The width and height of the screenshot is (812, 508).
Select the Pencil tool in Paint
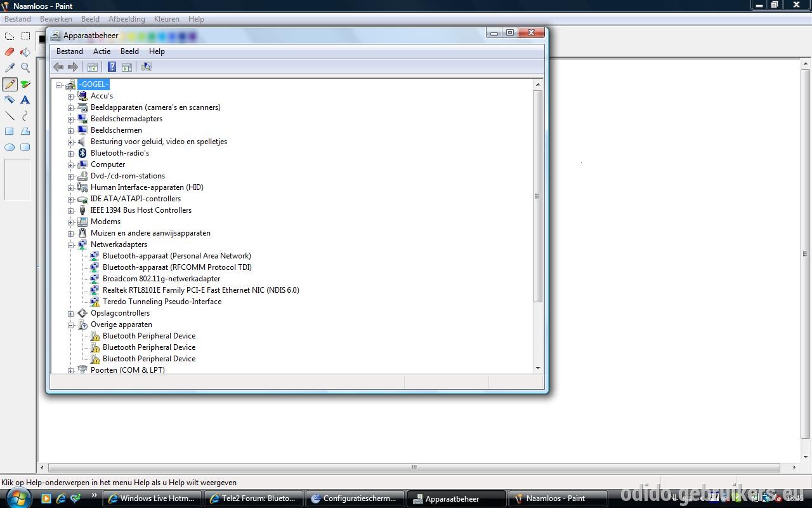coord(10,84)
